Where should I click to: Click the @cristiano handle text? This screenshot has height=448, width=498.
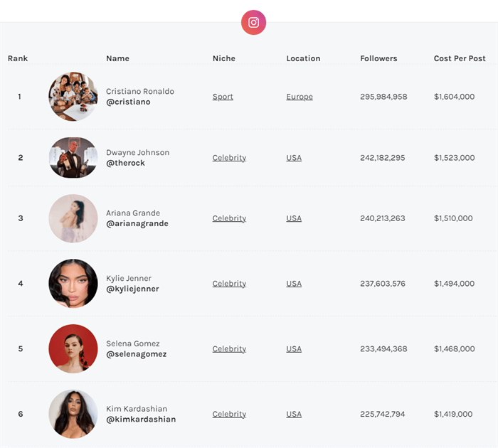[x=128, y=102]
